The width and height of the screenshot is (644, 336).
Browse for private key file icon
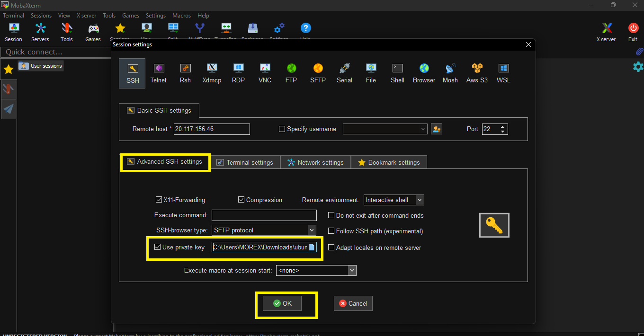click(x=312, y=247)
